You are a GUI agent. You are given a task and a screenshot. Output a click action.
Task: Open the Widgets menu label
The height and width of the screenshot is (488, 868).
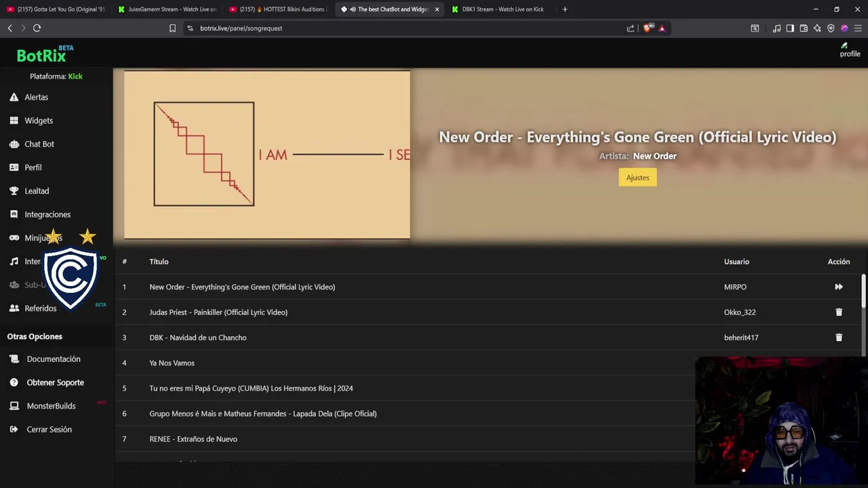click(39, 121)
